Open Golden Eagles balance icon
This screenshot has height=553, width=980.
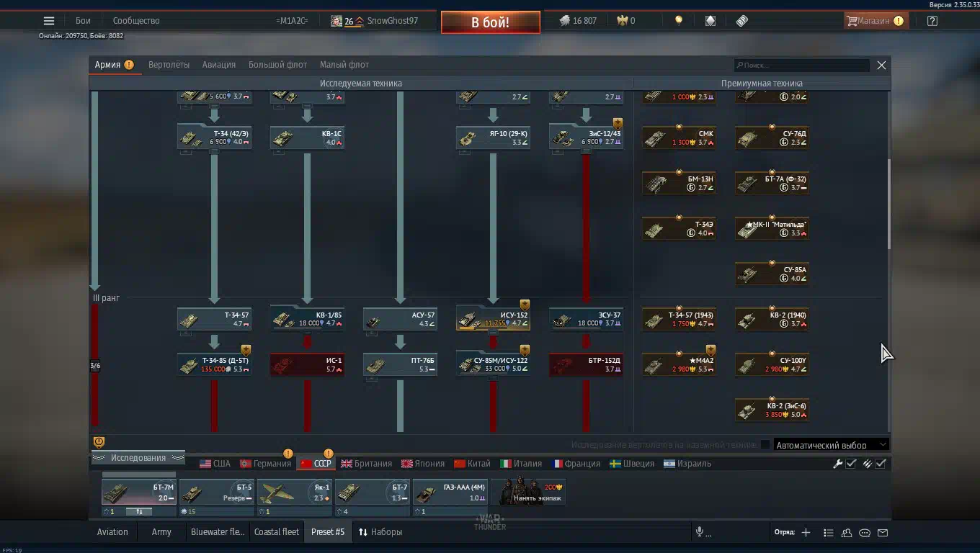(622, 21)
